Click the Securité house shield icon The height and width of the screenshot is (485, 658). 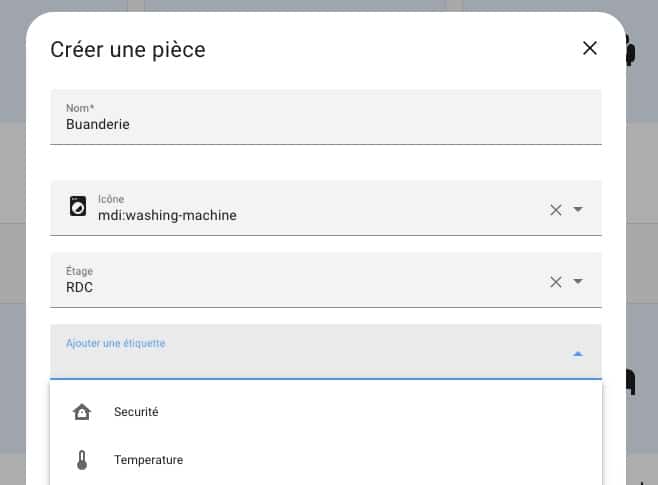(x=82, y=412)
